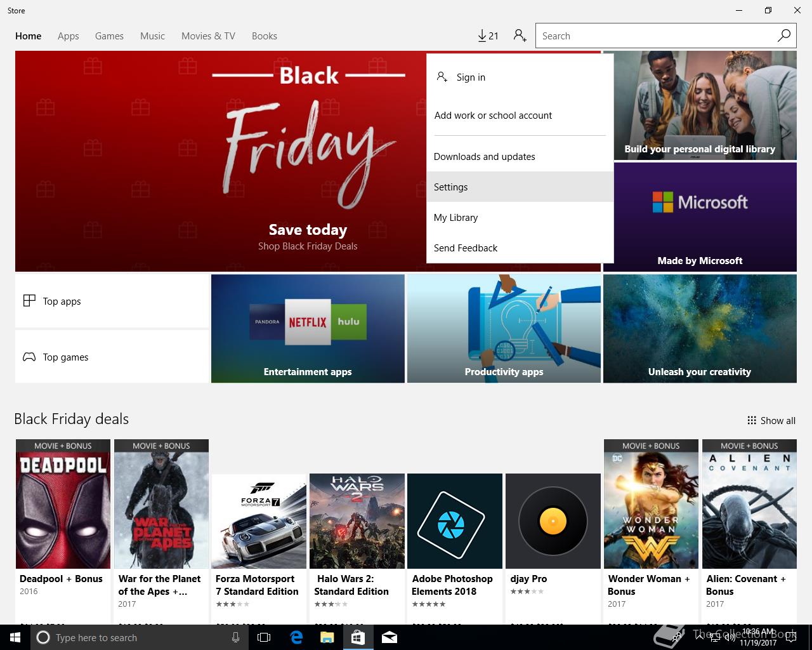Open the Top apps button
Screen dimensions: 812x650
(x=112, y=301)
